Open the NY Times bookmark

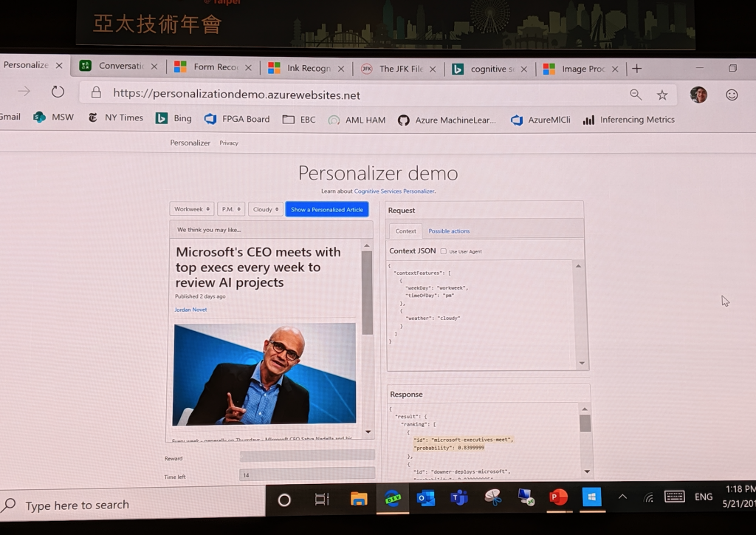coord(116,117)
